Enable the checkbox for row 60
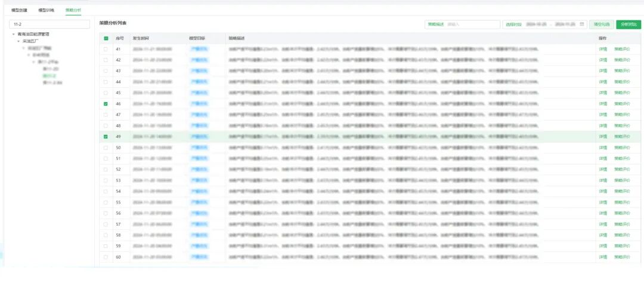Viewport: 644px width, 298px height. click(106, 257)
